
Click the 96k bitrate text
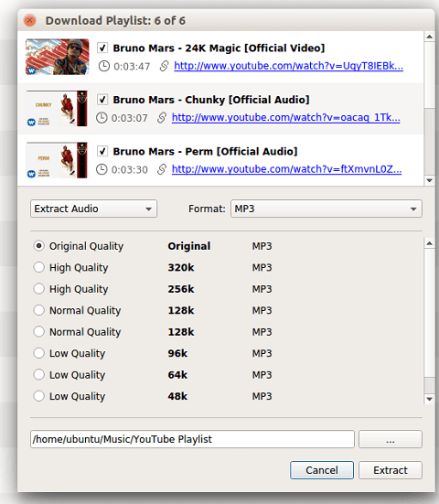[x=177, y=353]
